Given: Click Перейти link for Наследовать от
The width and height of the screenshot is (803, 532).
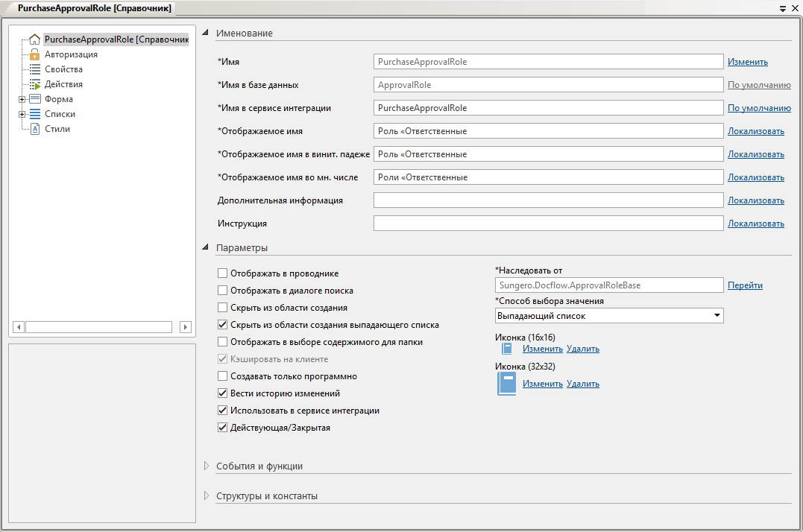Looking at the screenshot, I should tap(745, 285).
